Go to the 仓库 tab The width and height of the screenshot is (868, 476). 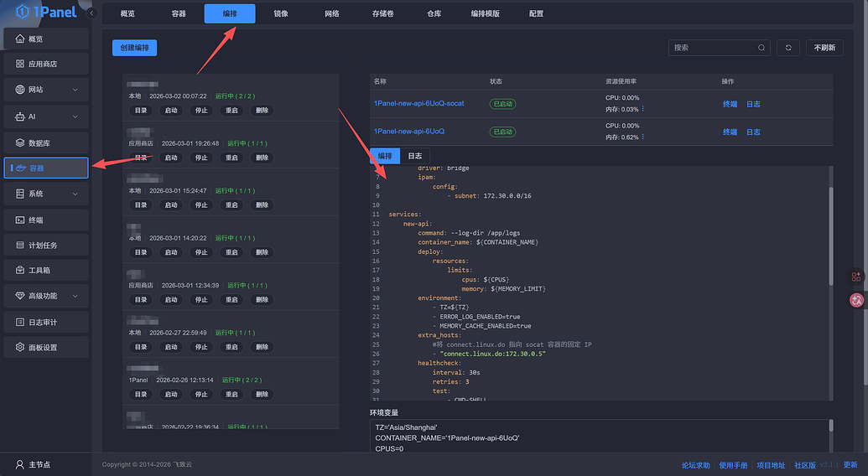(x=434, y=13)
